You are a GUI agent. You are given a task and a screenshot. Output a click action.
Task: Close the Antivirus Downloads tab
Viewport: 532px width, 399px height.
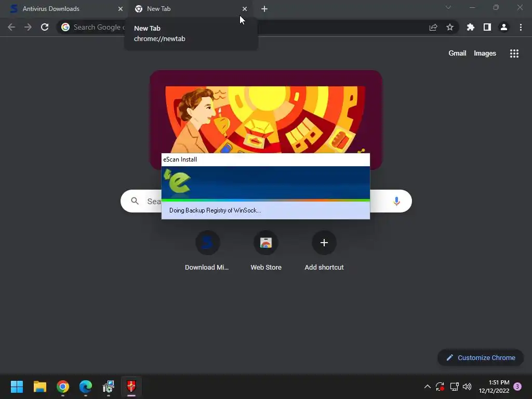click(x=121, y=9)
